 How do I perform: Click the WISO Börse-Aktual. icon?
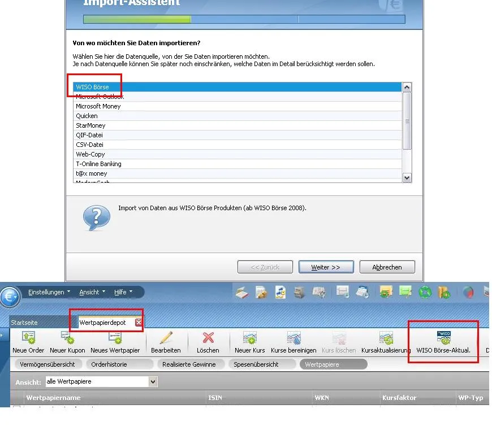443,338
